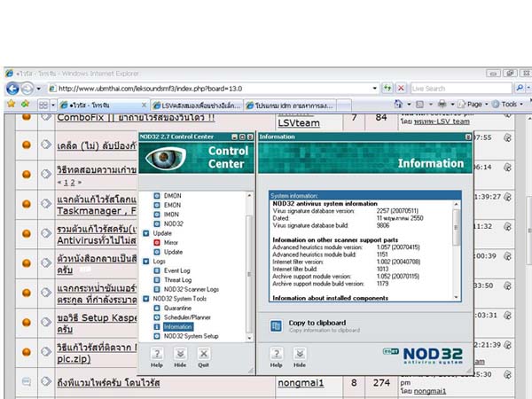Viewport: 532px width, 399px height.
Task: Click the Virus signature database version value
Action: (397, 211)
